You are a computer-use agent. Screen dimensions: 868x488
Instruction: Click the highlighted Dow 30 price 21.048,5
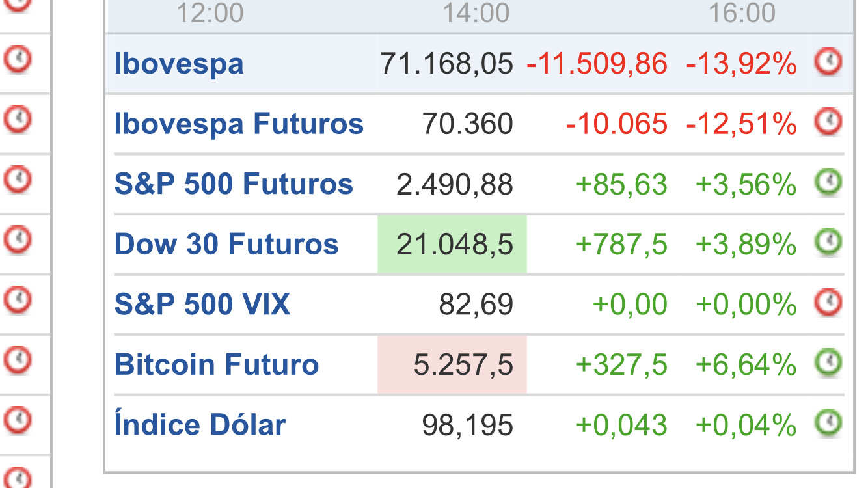452,245
